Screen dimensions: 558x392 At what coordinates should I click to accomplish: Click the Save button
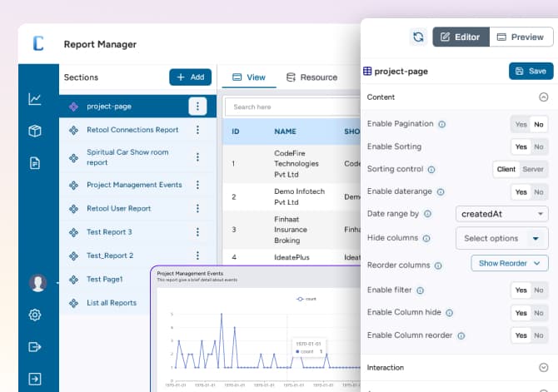coord(531,71)
